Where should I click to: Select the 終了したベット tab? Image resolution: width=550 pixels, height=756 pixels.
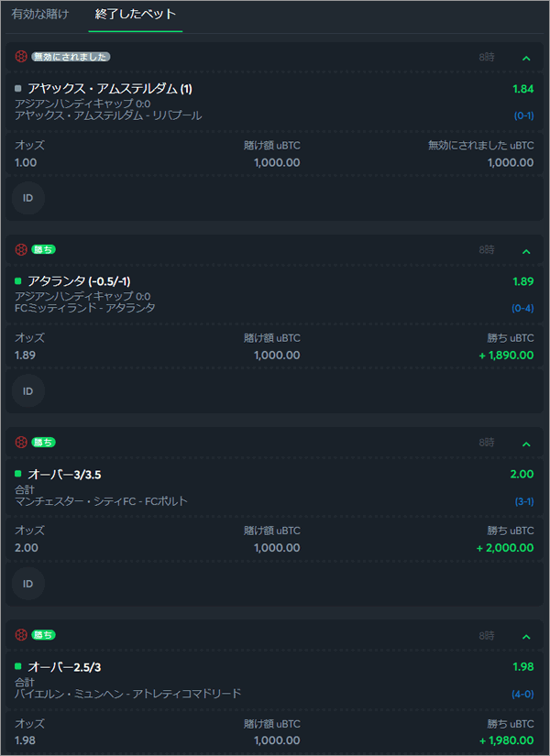click(x=136, y=15)
